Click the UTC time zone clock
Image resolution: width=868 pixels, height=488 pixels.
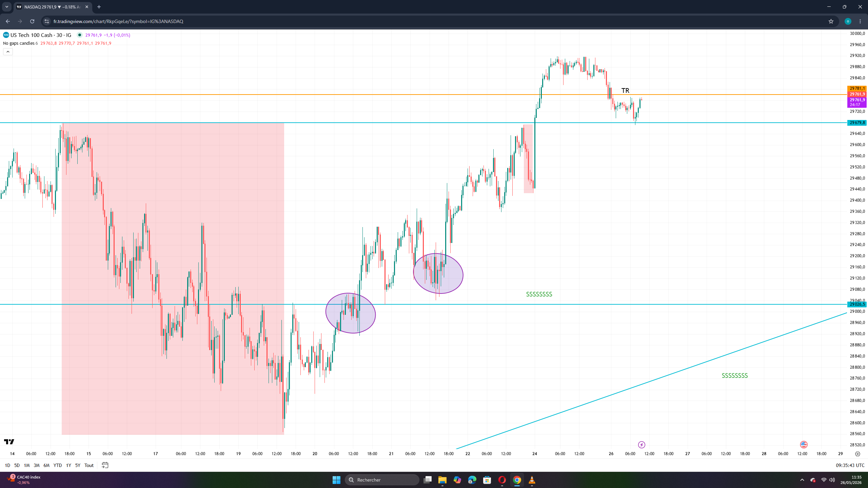(850, 465)
